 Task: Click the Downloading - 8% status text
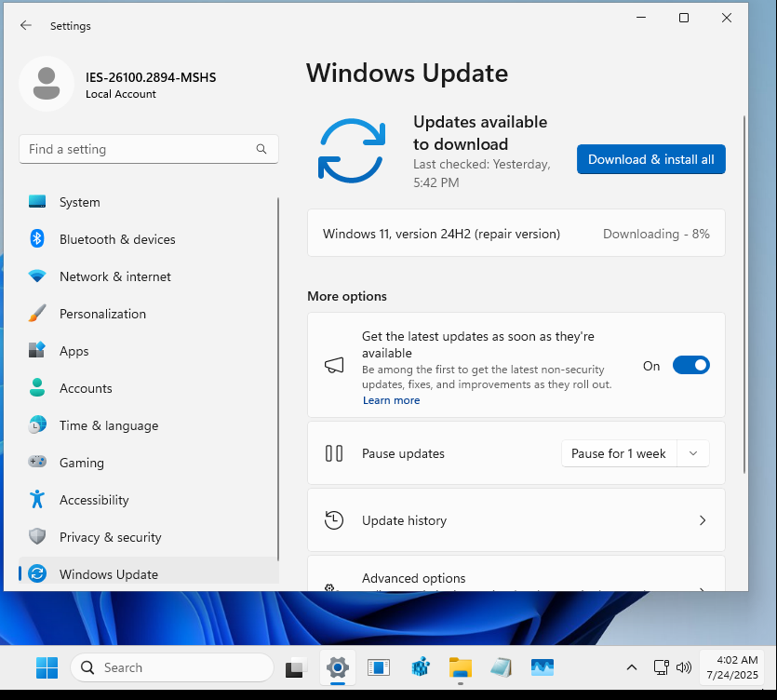pyautogui.click(x=656, y=234)
